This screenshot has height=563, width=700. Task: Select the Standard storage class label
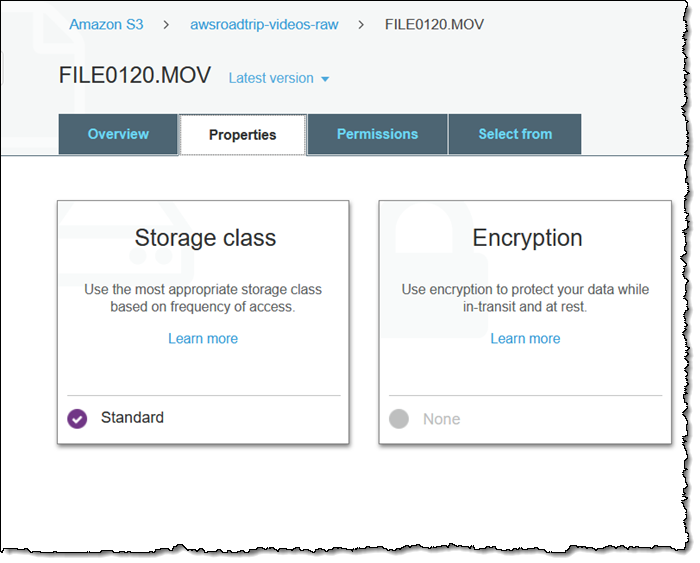click(132, 418)
